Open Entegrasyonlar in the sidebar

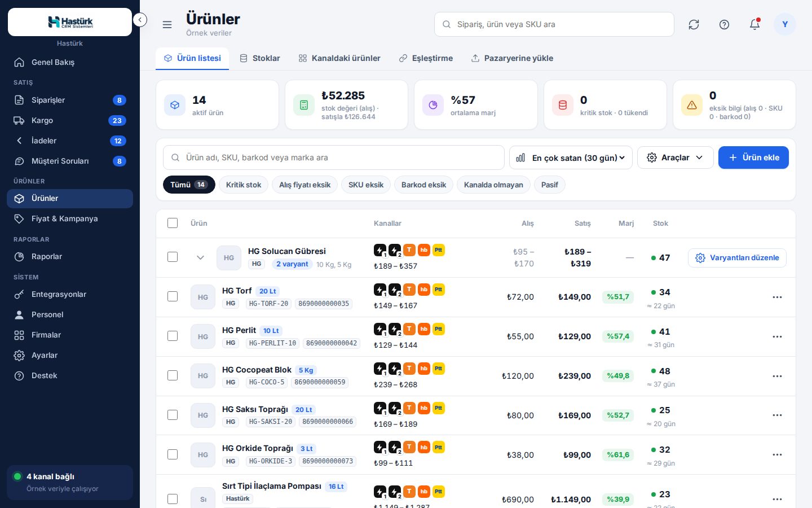point(70,294)
